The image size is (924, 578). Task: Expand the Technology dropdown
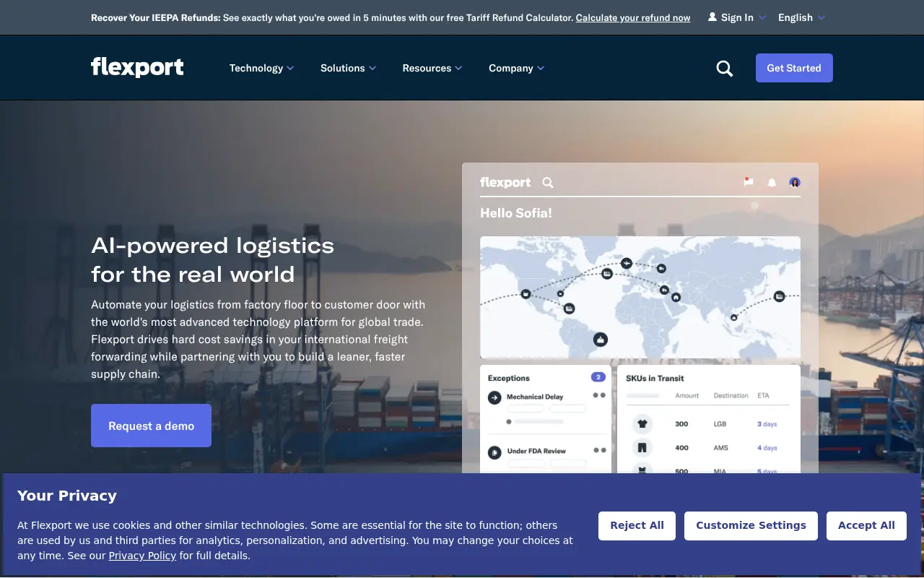(x=261, y=67)
